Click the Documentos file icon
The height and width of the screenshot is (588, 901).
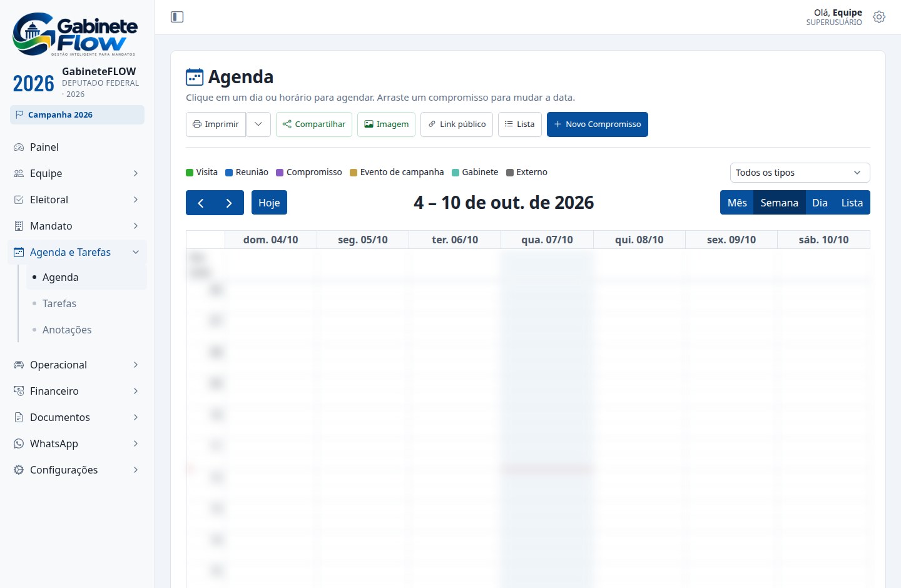pos(19,417)
